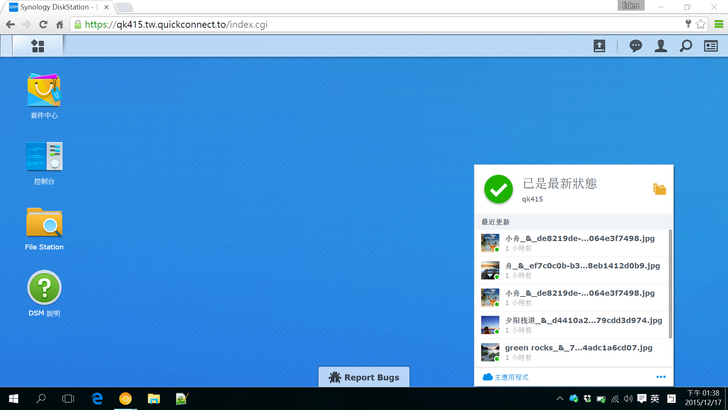Open first 小舟_&_de8219de jpg file entry
The height and width of the screenshot is (410, 728).
click(x=573, y=243)
